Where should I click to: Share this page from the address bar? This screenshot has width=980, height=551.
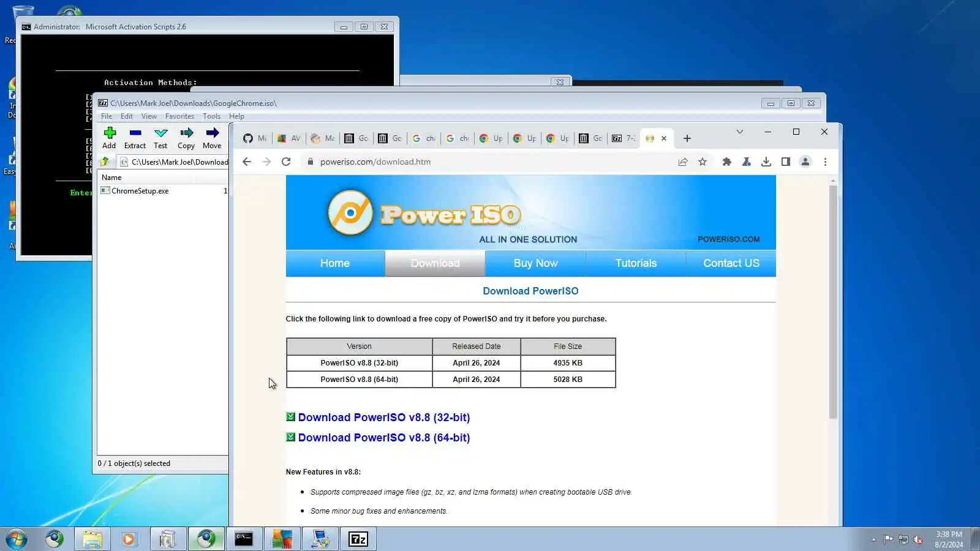[x=683, y=162]
